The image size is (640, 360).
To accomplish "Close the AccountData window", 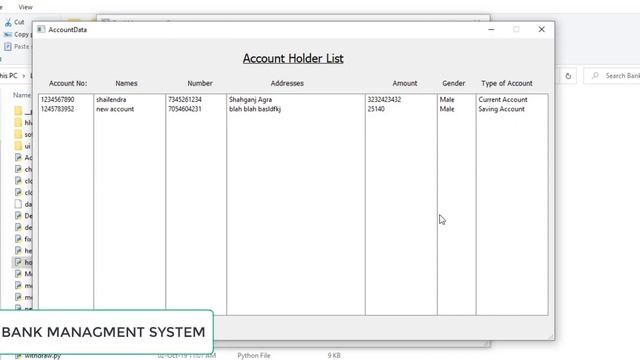I will [x=542, y=29].
